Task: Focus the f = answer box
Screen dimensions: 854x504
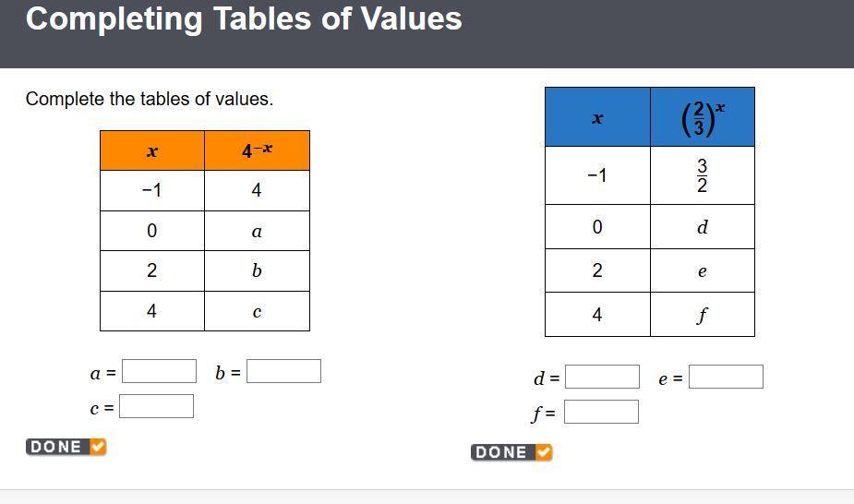Action: point(601,412)
